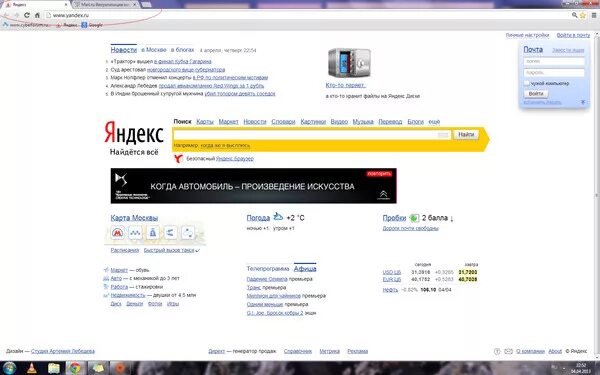Click the red Yandex Browser logo icon
This screenshot has width=600, height=375.
(178, 158)
